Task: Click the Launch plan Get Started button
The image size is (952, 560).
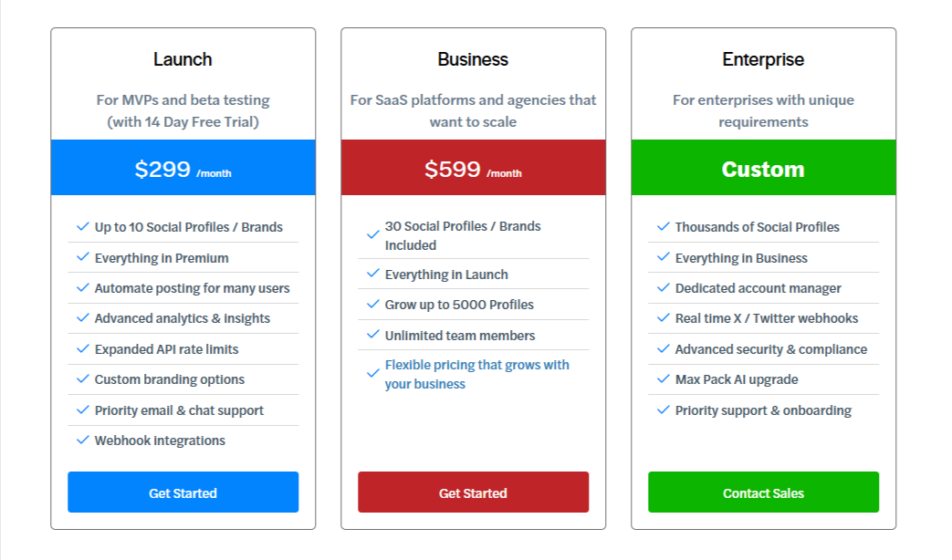Action: coord(183,493)
